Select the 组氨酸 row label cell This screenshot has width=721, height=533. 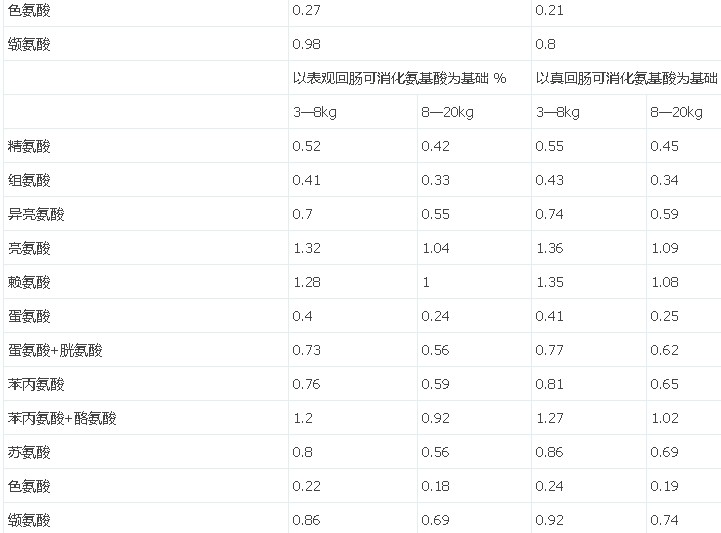(28, 180)
